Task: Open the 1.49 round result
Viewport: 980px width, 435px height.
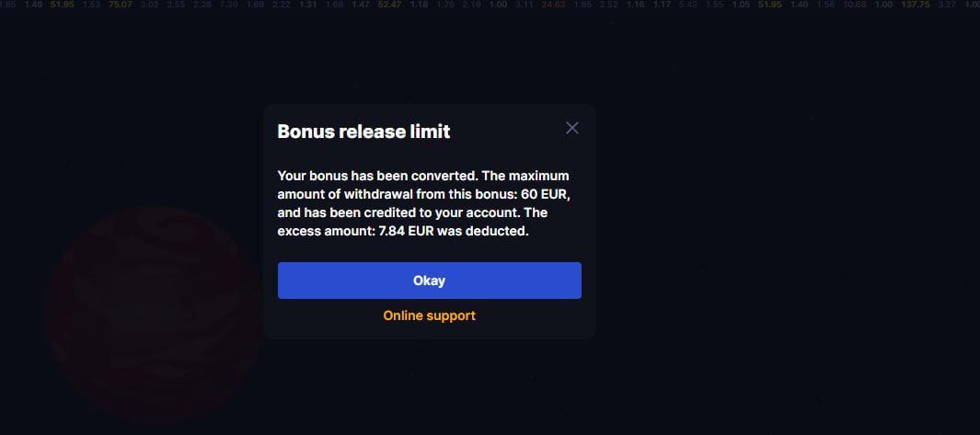Action: 33,5
